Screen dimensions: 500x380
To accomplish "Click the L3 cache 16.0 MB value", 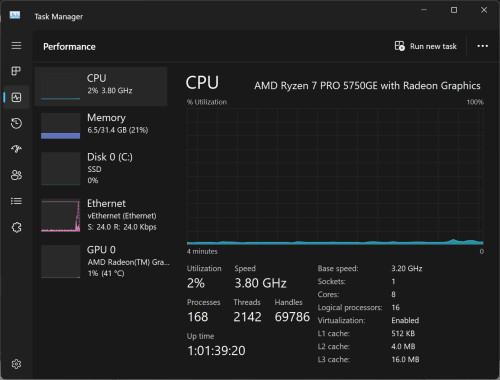I will tap(405, 359).
